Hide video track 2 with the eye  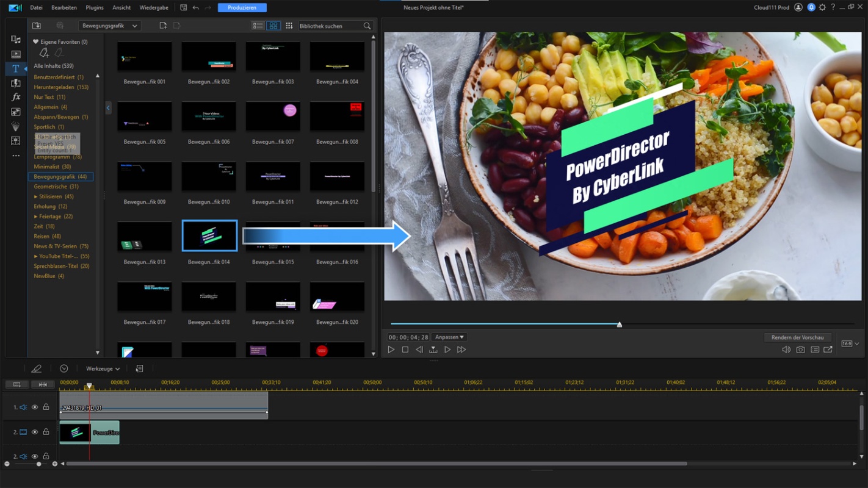tap(35, 432)
